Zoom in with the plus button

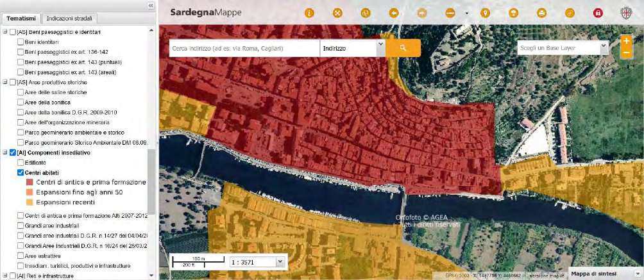click(x=626, y=41)
